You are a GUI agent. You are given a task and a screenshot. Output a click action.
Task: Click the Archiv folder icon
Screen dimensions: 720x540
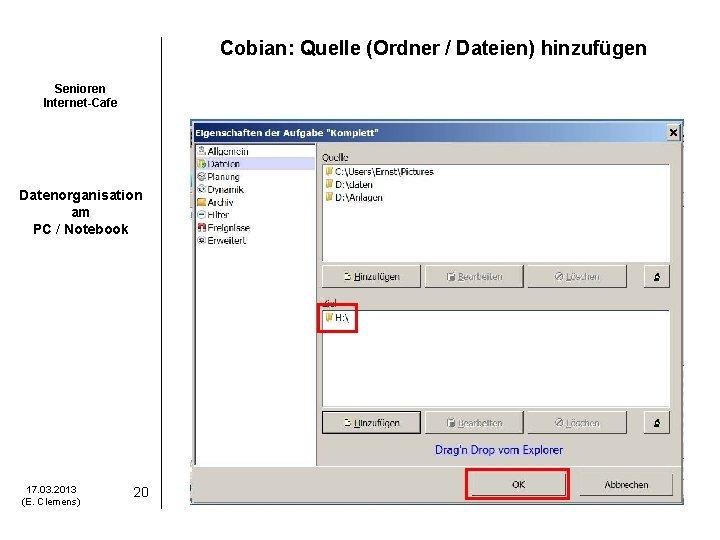(201, 202)
